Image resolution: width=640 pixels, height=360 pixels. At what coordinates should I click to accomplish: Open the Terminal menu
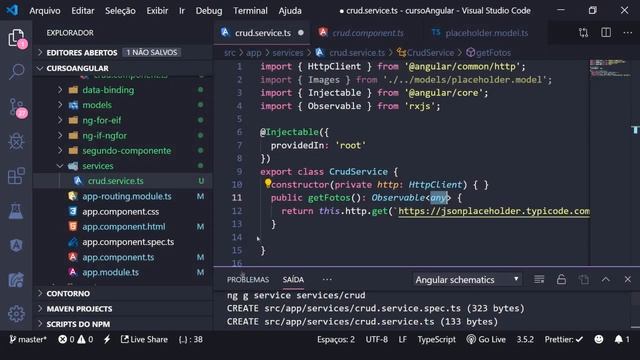250,11
